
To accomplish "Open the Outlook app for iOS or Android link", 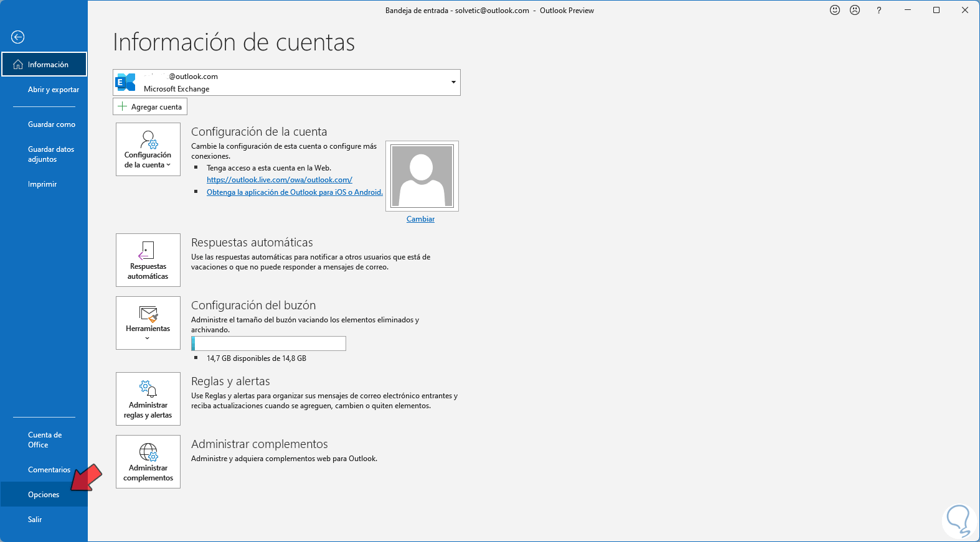I will tap(294, 192).
